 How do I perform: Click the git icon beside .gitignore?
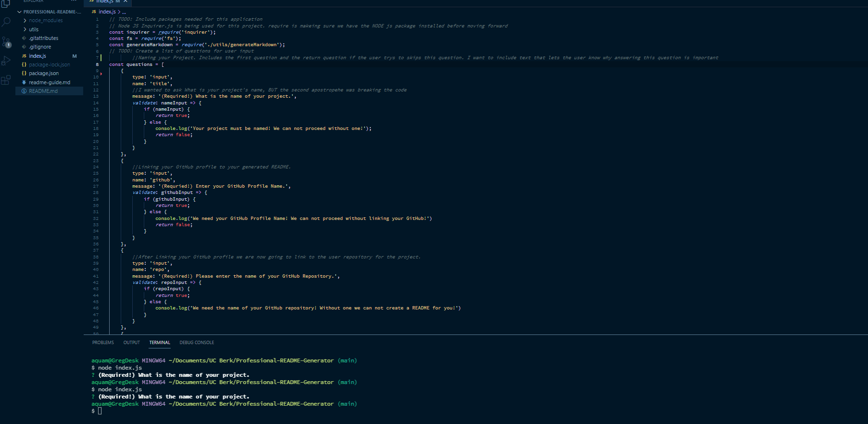[x=24, y=47]
